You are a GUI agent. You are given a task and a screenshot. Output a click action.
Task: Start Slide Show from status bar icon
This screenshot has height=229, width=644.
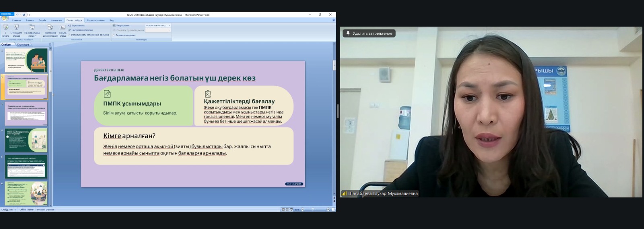[291, 209]
